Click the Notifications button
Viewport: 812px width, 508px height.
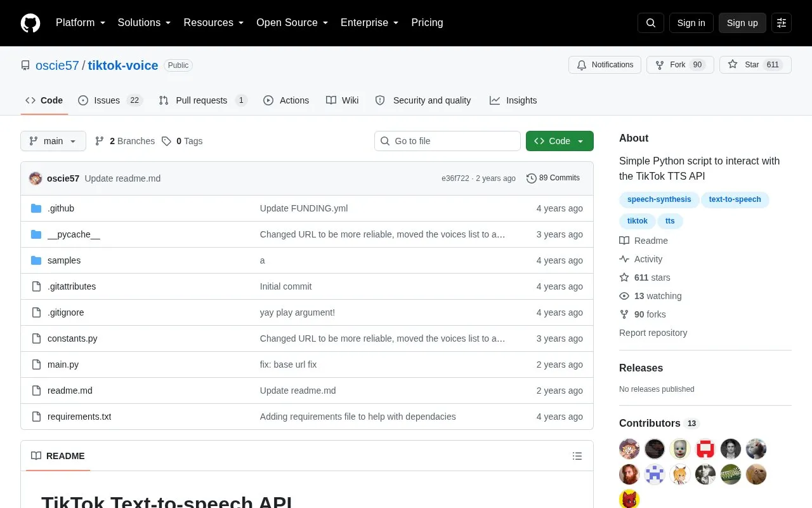coord(605,65)
